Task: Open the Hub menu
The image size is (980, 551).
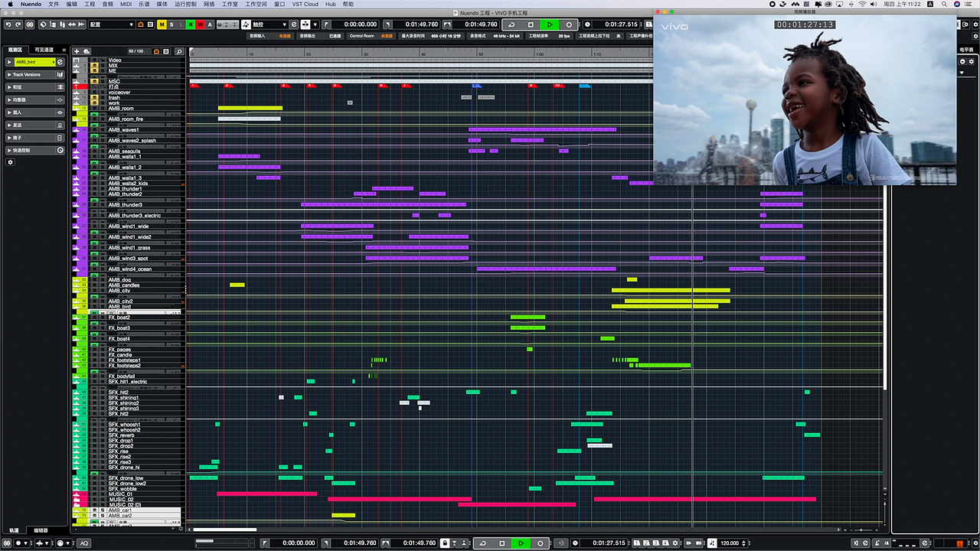Action: tap(331, 4)
